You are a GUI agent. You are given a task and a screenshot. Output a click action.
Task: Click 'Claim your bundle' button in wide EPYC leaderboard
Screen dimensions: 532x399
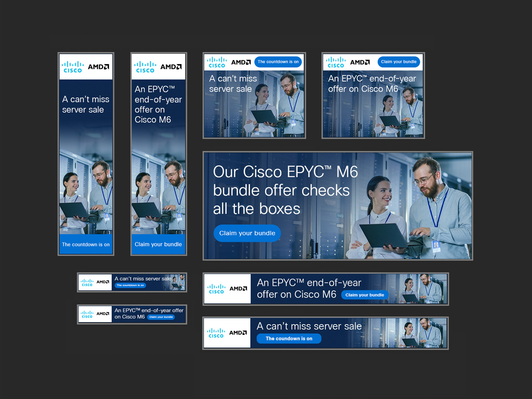[365, 295]
